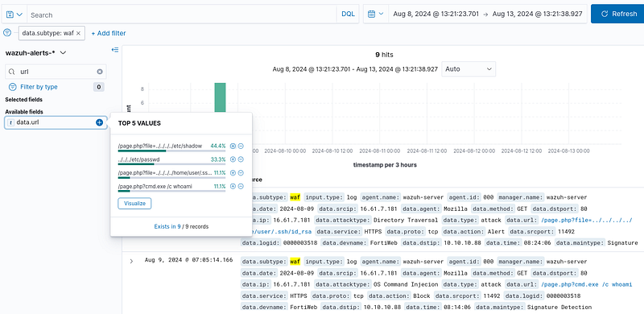This screenshot has height=314, width=644.
Task: Click the Directory Traversal attack type text
Action: [406, 220]
